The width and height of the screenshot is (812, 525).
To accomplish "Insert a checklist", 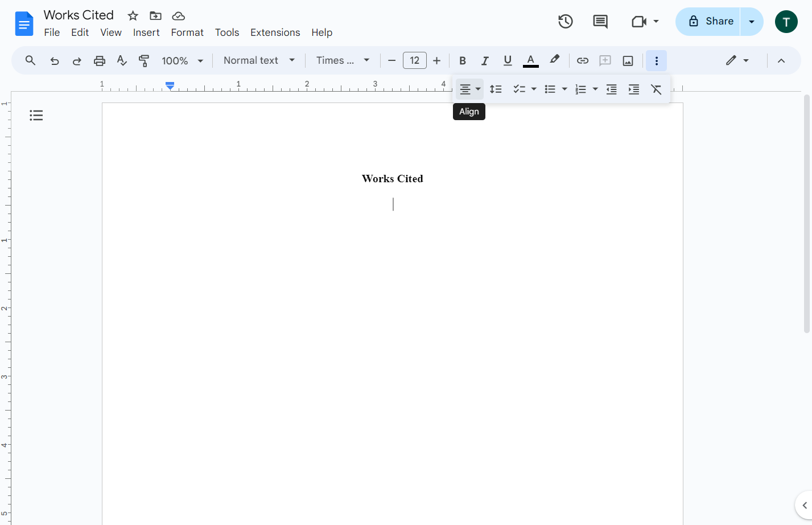I will pos(519,89).
